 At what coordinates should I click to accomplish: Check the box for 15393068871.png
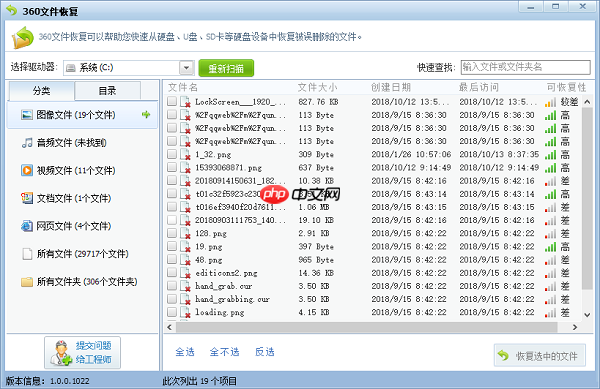point(172,167)
